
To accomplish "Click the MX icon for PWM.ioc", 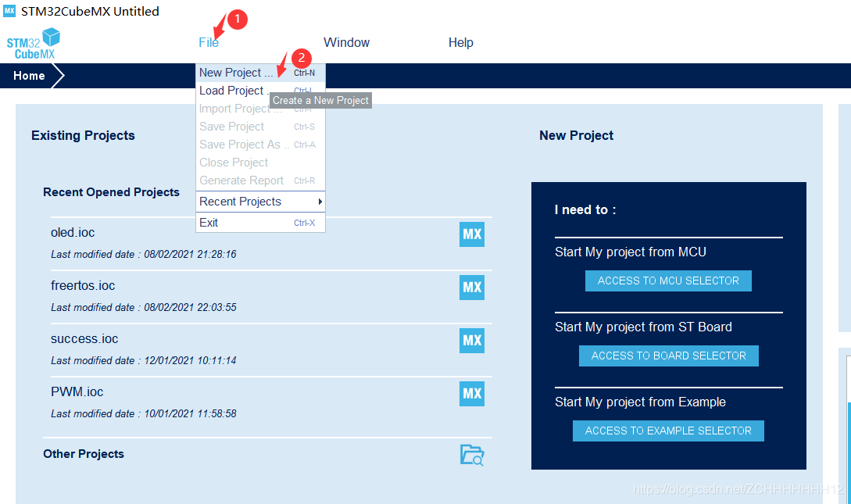I will pos(472,394).
